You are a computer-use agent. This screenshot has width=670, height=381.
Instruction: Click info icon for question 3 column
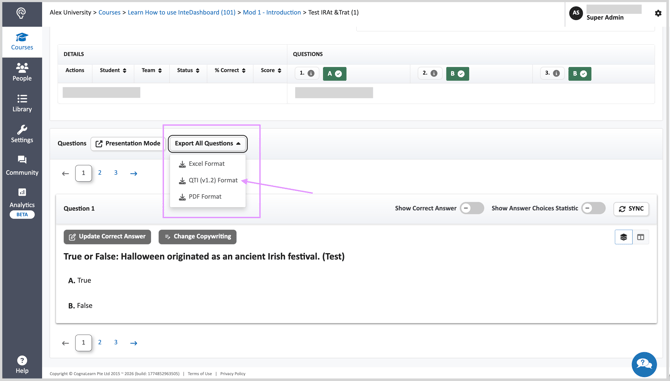[556, 73]
